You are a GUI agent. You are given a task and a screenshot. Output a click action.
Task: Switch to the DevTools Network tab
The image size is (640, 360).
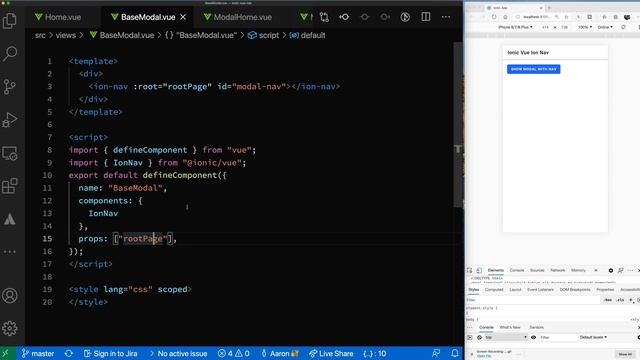[558, 270]
